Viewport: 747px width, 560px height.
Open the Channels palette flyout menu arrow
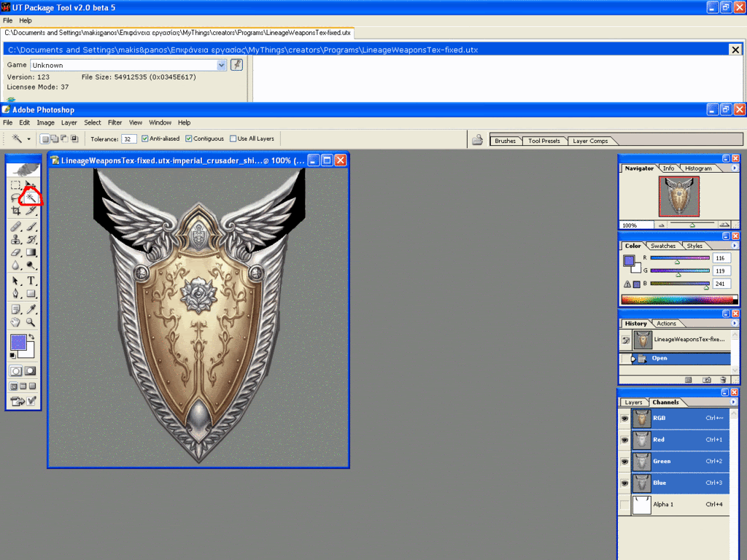coord(734,402)
